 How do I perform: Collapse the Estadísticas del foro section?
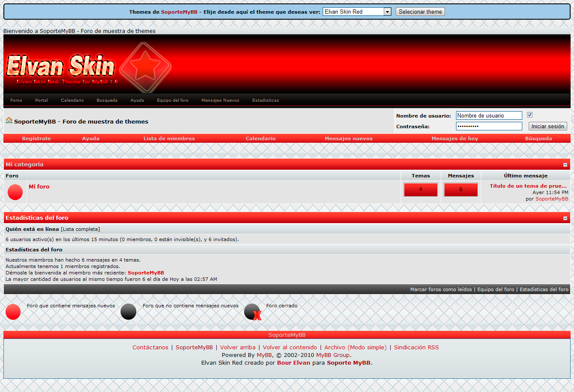(565, 218)
